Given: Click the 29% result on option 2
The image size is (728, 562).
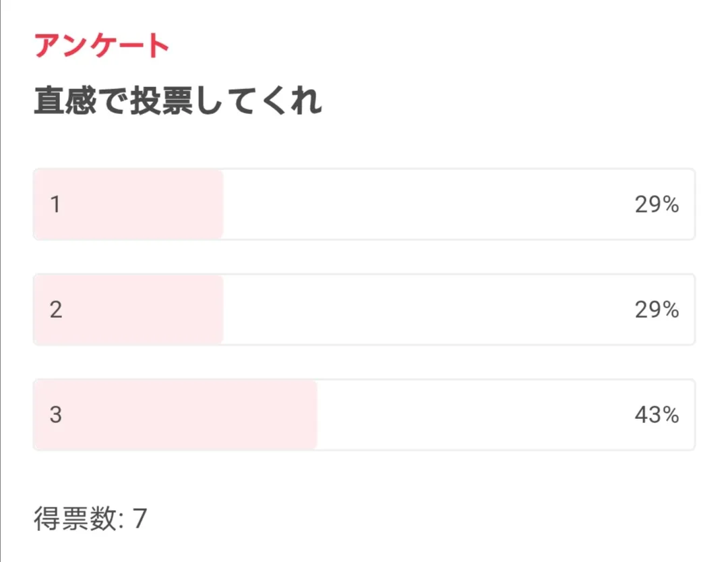Looking at the screenshot, I should (x=656, y=310).
